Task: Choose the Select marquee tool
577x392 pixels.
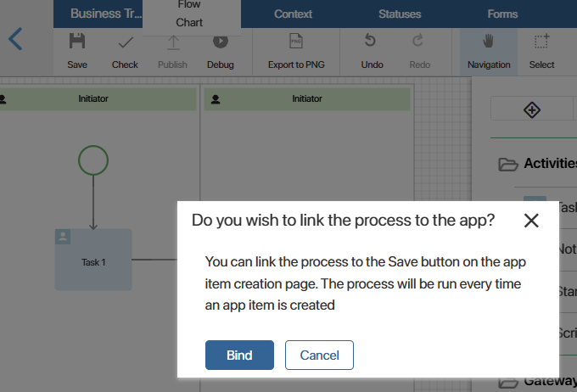Action: [x=541, y=42]
